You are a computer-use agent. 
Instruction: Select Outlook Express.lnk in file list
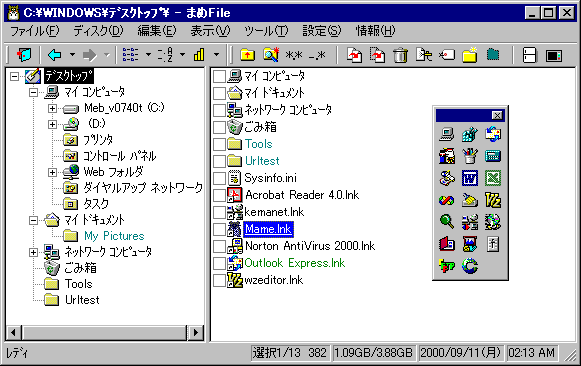tap(295, 263)
